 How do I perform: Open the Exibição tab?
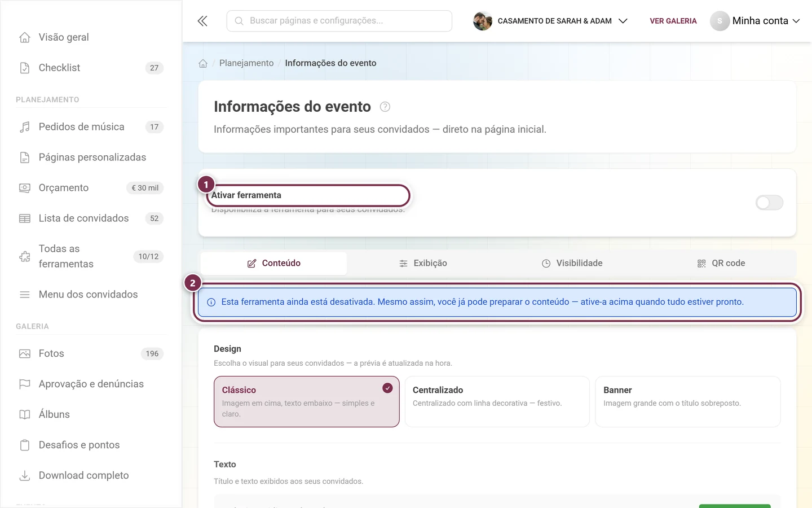tap(423, 264)
